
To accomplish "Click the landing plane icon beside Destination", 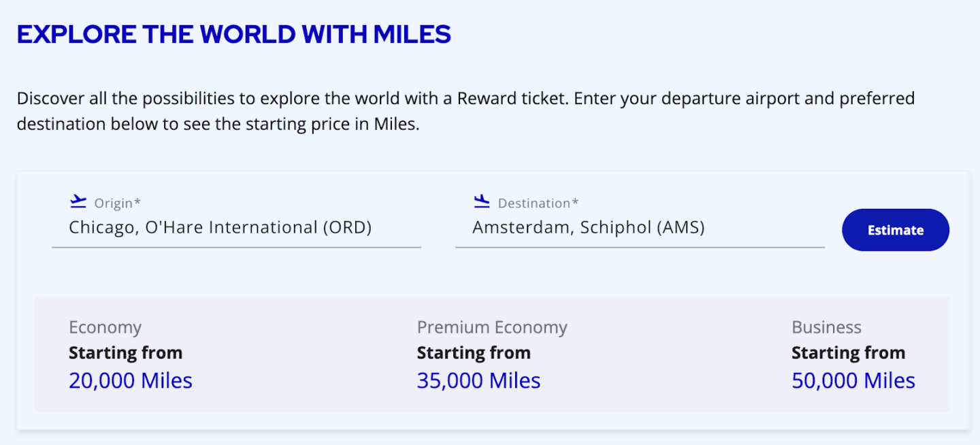I will click(x=482, y=201).
